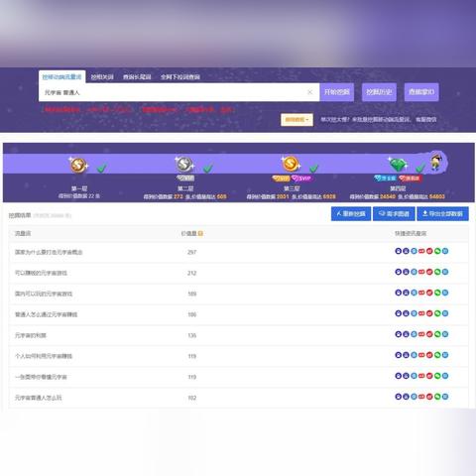Image resolution: width=476 pixels, height=476 pixels.
Task: Click second dark-blue icon in the 186 row
Action: pos(406,313)
